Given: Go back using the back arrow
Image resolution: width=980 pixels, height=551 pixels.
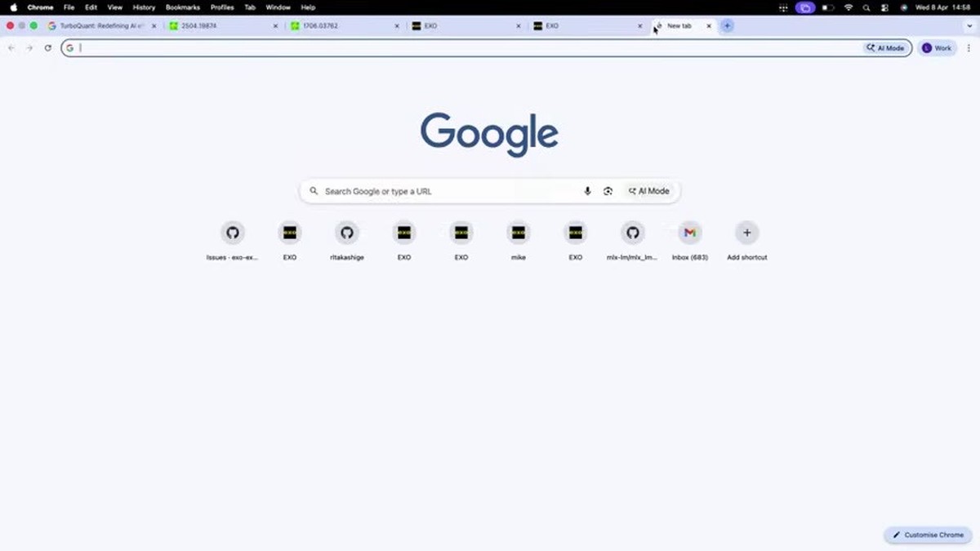Looking at the screenshot, I should point(11,48).
